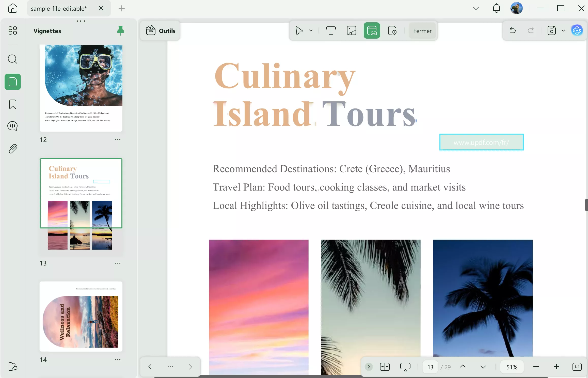Select the Link tool
588x378 pixels.
click(x=372, y=31)
